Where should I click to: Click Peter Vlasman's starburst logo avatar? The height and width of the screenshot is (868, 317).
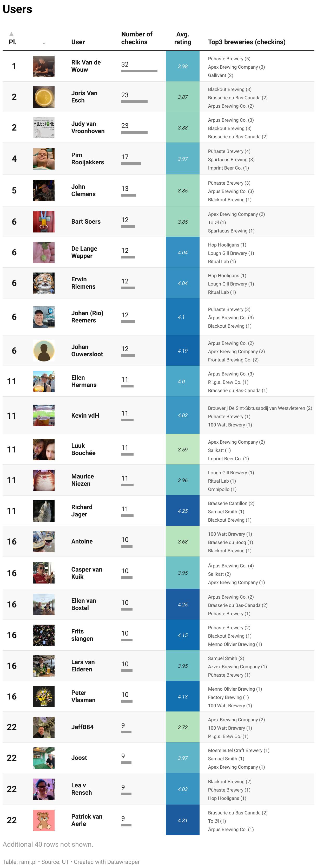[44, 697]
